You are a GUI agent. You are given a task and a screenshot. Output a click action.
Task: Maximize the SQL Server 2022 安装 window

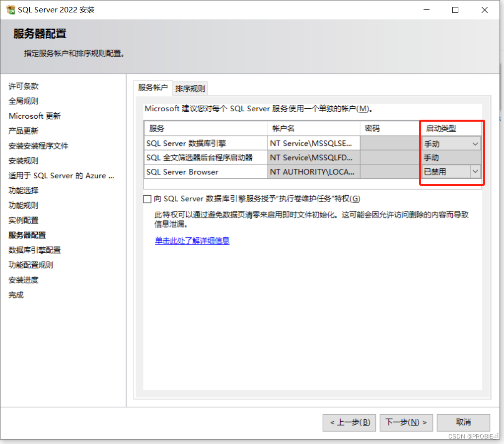pos(455,10)
